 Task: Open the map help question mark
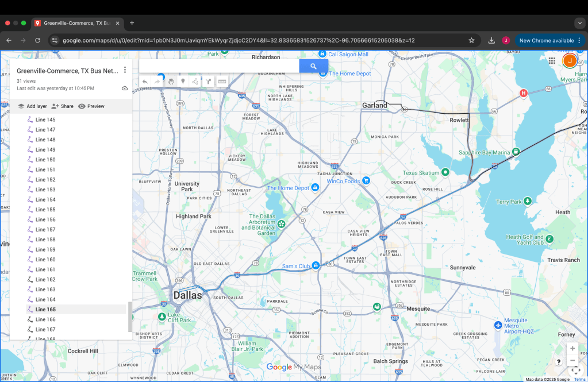pyautogui.click(x=558, y=362)
